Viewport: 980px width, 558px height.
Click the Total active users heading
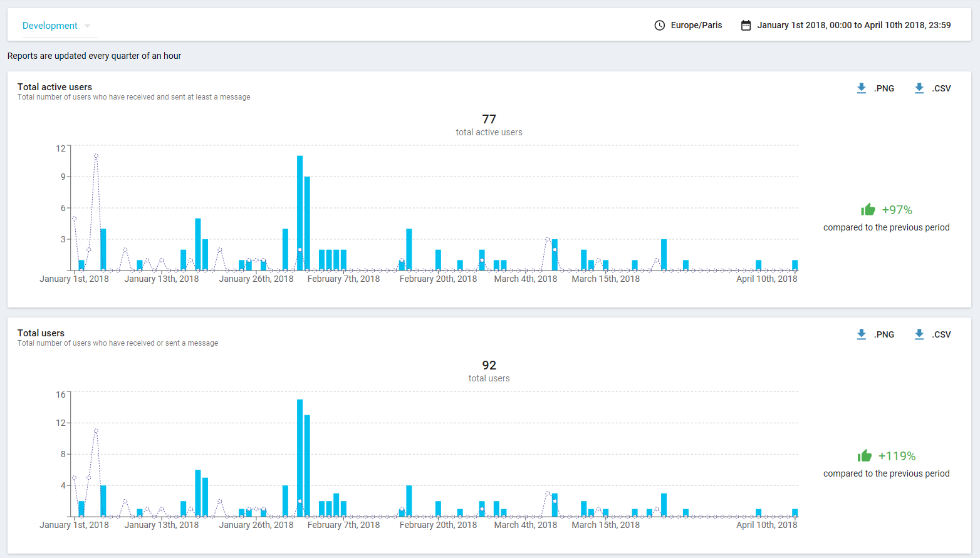point(55,87)
